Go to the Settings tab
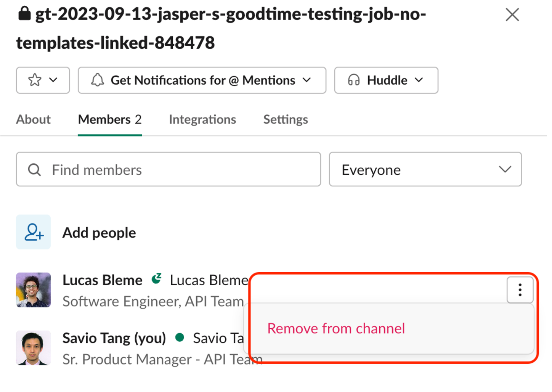The height and width of the screenshot is (392, 552). click(x=286, y=120)
